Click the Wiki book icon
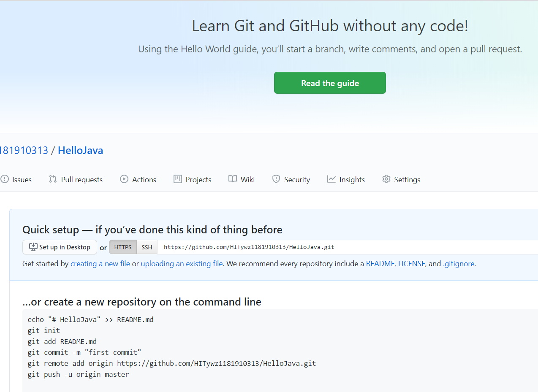 (233, 179)
